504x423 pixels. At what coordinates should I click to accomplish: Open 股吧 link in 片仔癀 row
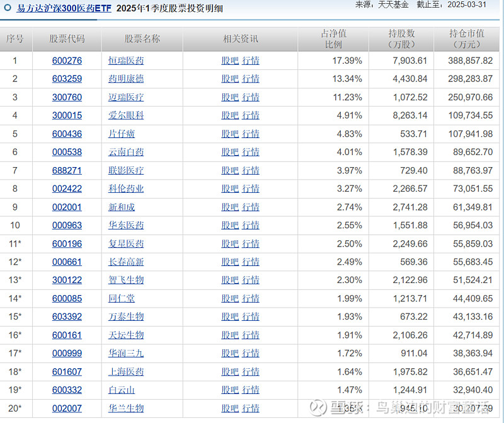pyautogui.click(x=230, y=134)
